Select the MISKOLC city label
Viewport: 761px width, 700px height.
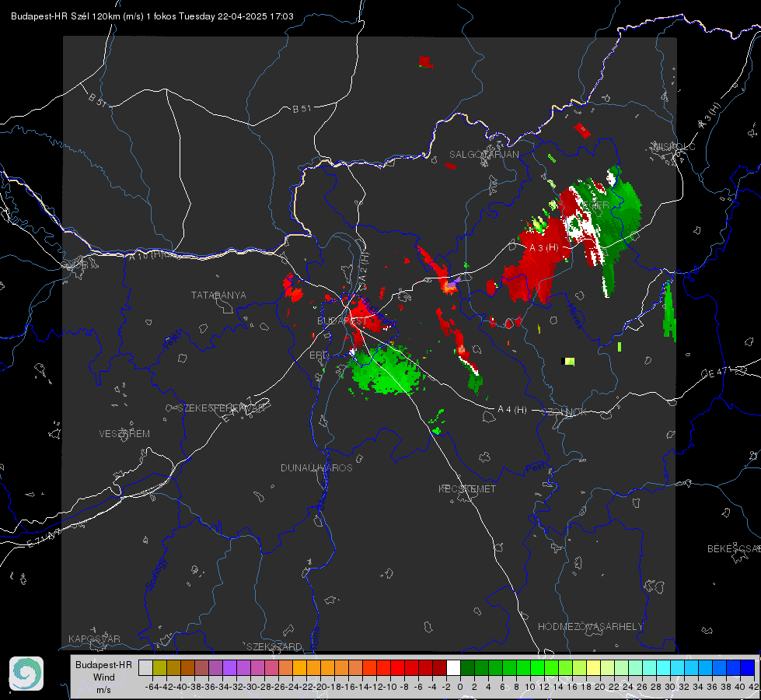(674, 147)
